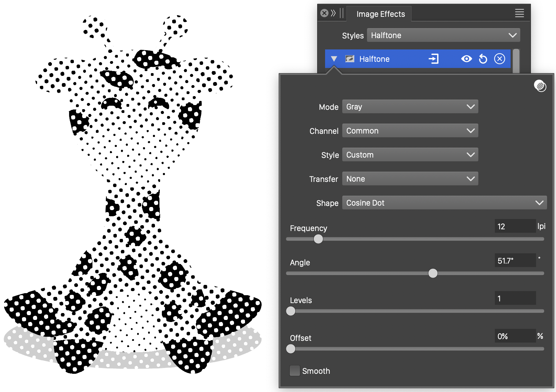Close the Image Effects panel
The height and width of the screenshot is (392, 556).
(x=324, y=13)
